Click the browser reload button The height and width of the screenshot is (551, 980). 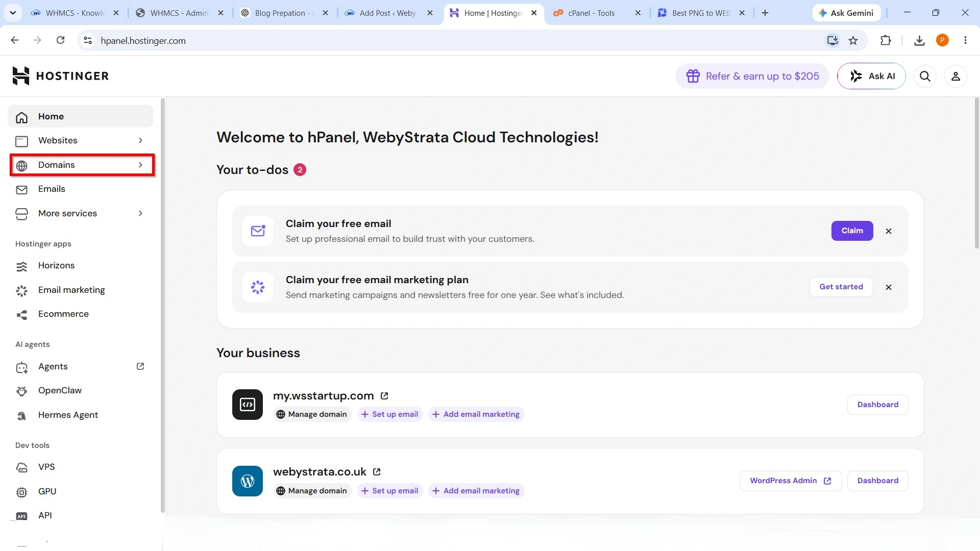60,40
